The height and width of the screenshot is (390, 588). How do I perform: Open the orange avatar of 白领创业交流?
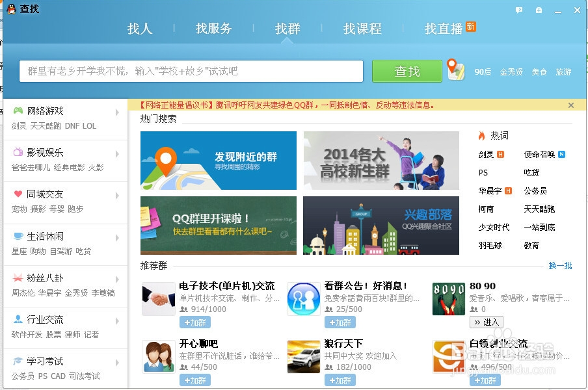point(449,357)
